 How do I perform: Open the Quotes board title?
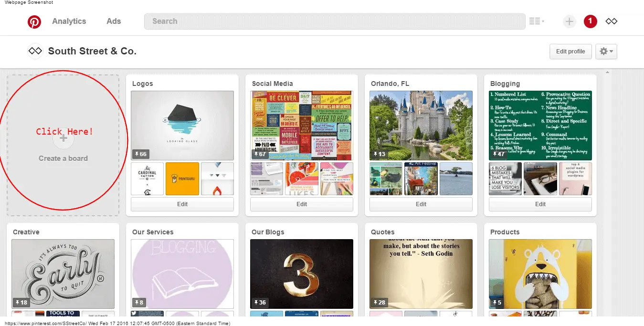pyautogui.click(x=383, y=232)
